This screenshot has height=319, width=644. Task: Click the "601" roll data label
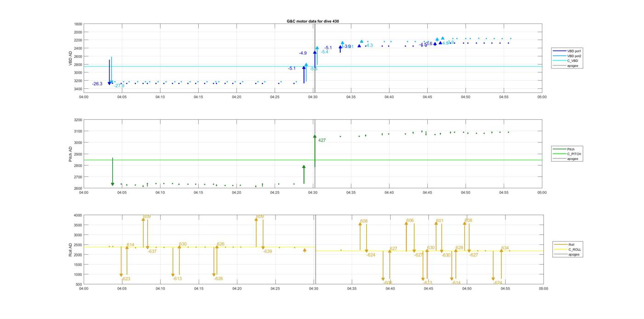[x=440, y=220]
